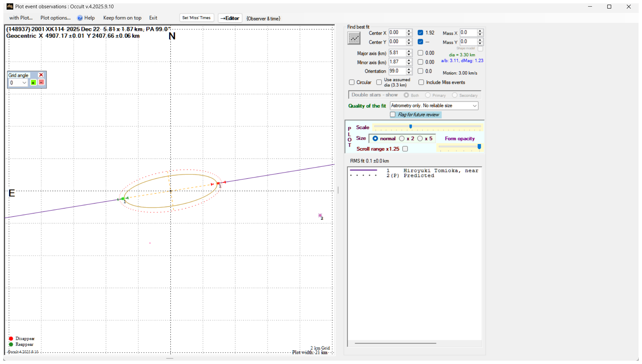The height and width of the screenshot is (364, 642).
Task: Click the blue Help question mark icon
Action: coord(80,18)
